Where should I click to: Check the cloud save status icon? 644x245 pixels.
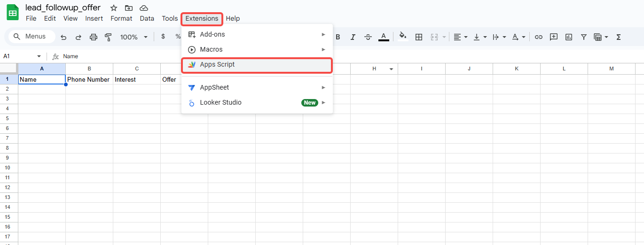click(x=144, y=8)
